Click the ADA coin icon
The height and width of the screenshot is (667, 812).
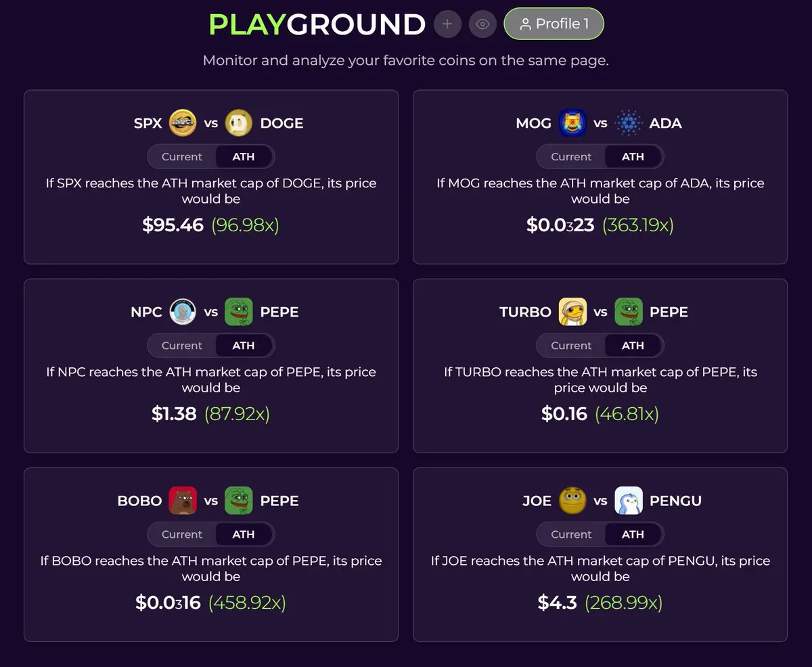629,123
